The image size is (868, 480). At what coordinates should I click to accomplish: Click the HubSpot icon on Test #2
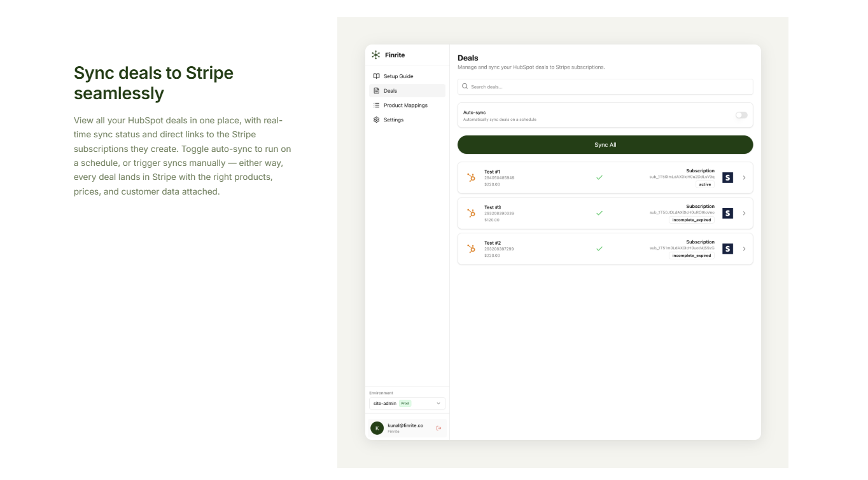472,249
